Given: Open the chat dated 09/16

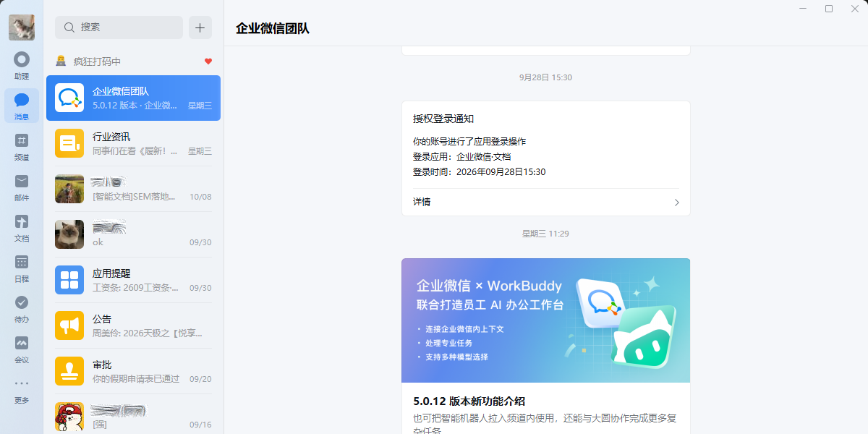Looking at the screenshot, I should tap(134, 415).
